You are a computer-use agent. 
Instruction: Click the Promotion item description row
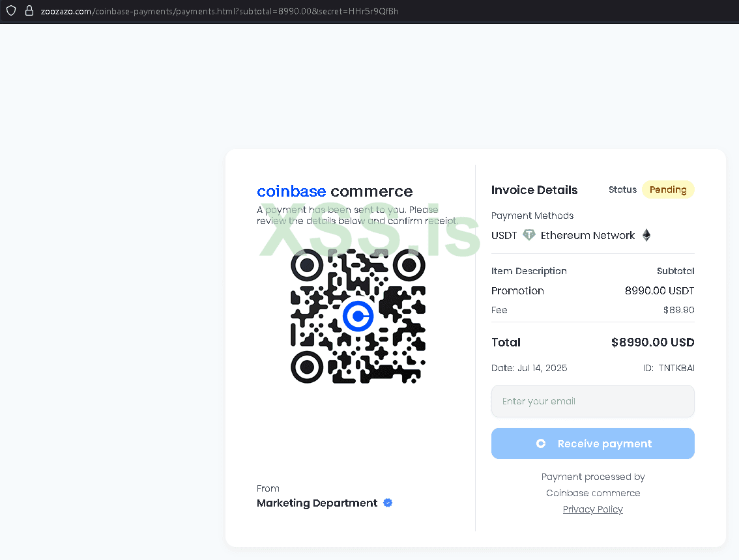(517, 290)
